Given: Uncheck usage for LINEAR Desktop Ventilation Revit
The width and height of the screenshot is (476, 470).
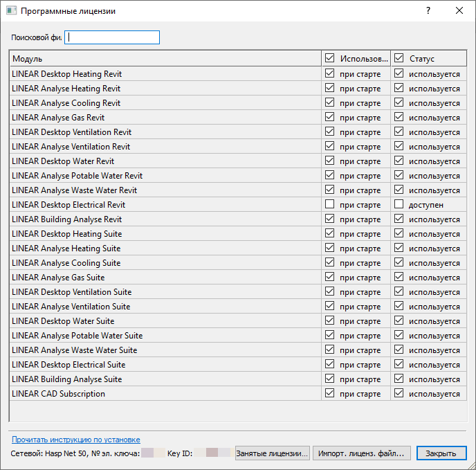Looking at the screenshot, I should [x=329, y=132].
